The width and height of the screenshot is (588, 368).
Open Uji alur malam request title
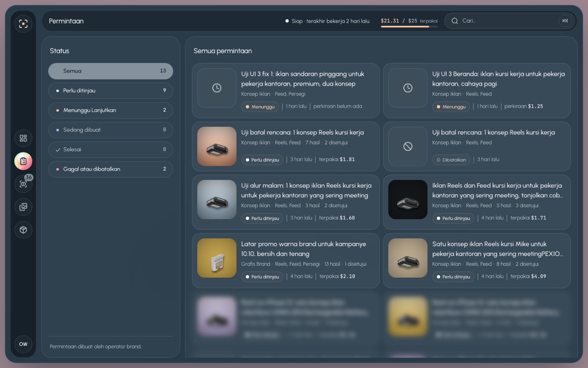pyautogui.click(x=306, y=190)
